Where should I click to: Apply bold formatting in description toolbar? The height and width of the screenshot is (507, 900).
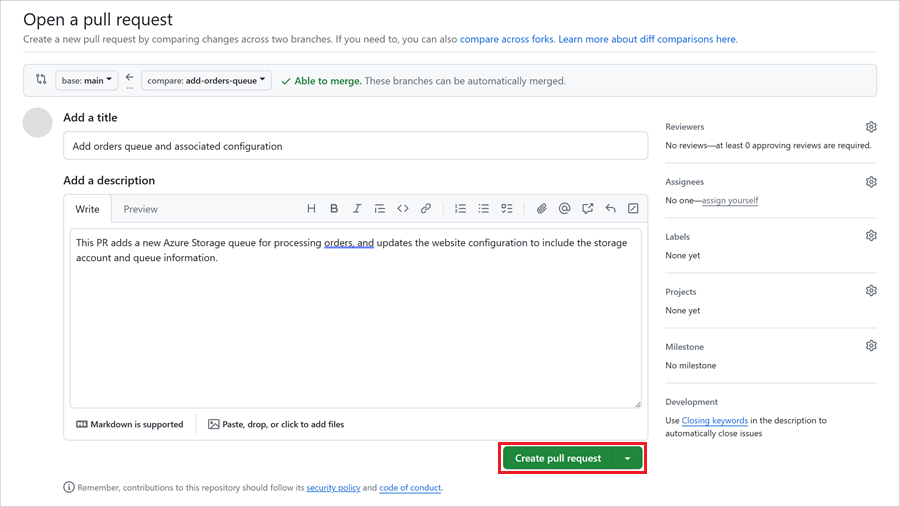coord(334,208)
